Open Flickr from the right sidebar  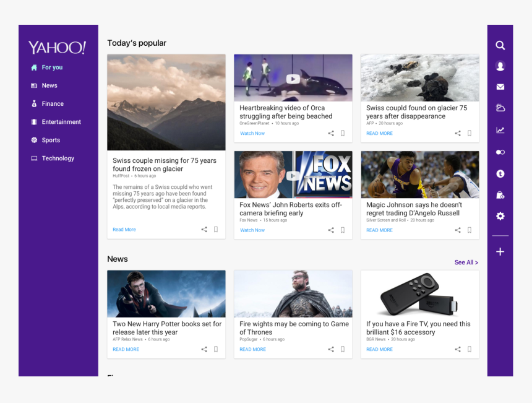pyautogui.click(x=500, y=152)
